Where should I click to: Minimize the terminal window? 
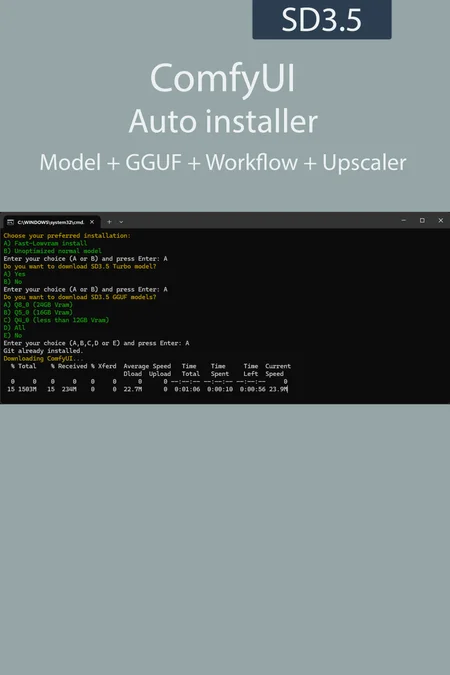click(x=403, y=220)
